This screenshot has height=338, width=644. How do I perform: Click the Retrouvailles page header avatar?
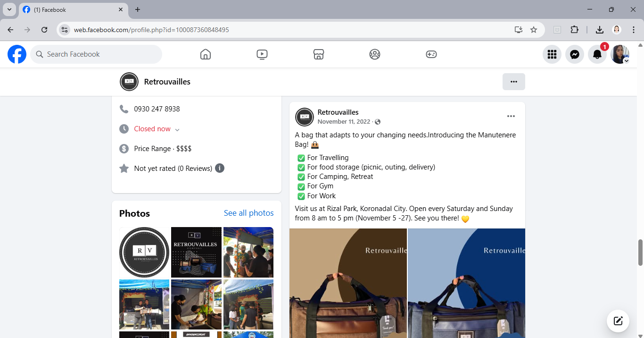point(129,82)
